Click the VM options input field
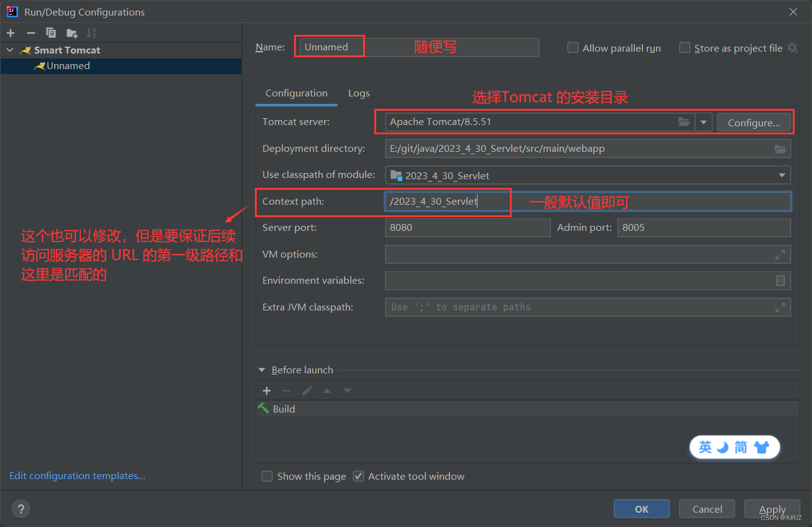This screenshot has height=527, width=812. click(x=588, y=254)
